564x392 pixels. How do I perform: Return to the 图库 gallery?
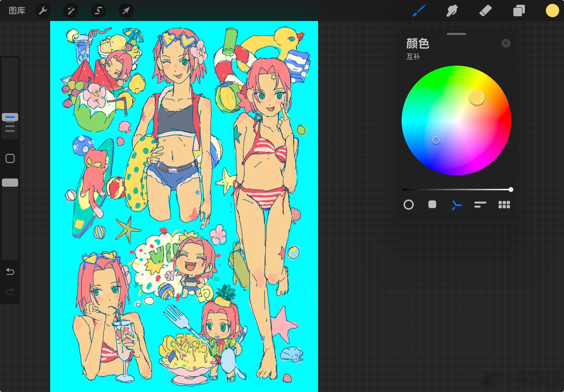(x=17, y=11)
